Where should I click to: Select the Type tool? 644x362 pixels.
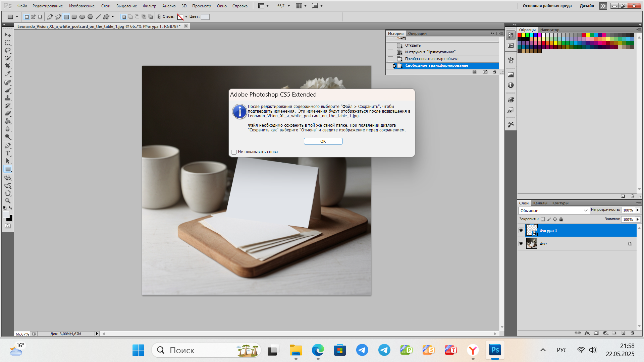click(8, 153)
